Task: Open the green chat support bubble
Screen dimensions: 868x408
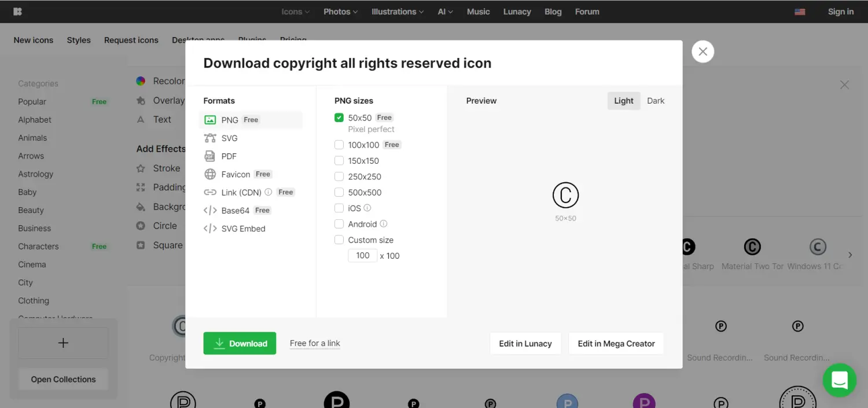Action: (839, 380)
